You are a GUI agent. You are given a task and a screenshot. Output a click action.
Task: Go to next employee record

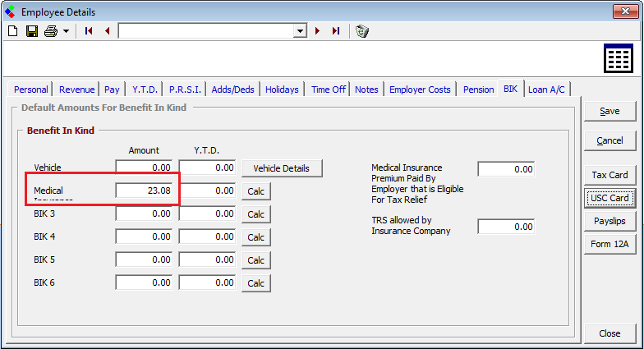tap(317, 31)
